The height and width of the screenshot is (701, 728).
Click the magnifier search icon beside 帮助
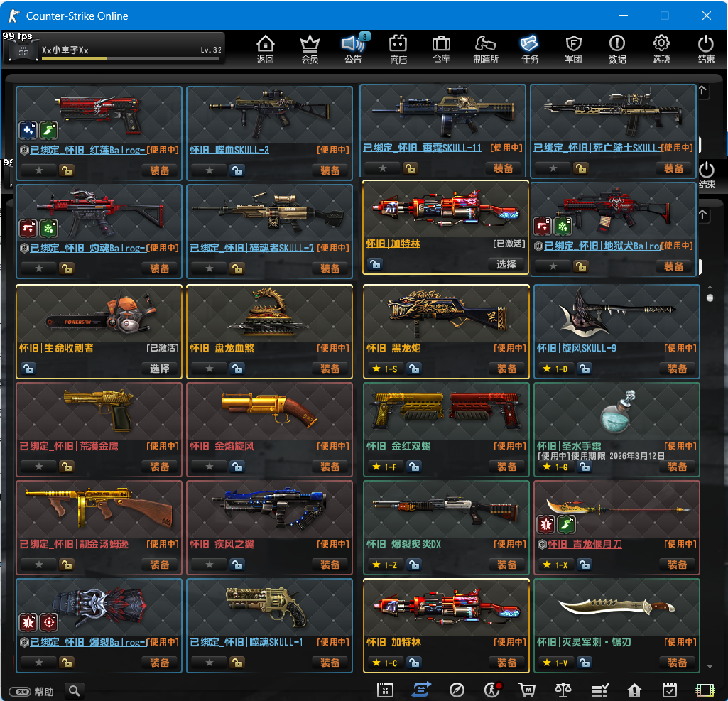(75, 691)
